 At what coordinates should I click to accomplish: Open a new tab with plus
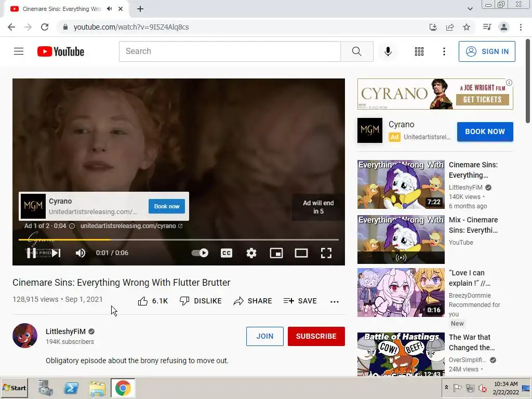140,9
